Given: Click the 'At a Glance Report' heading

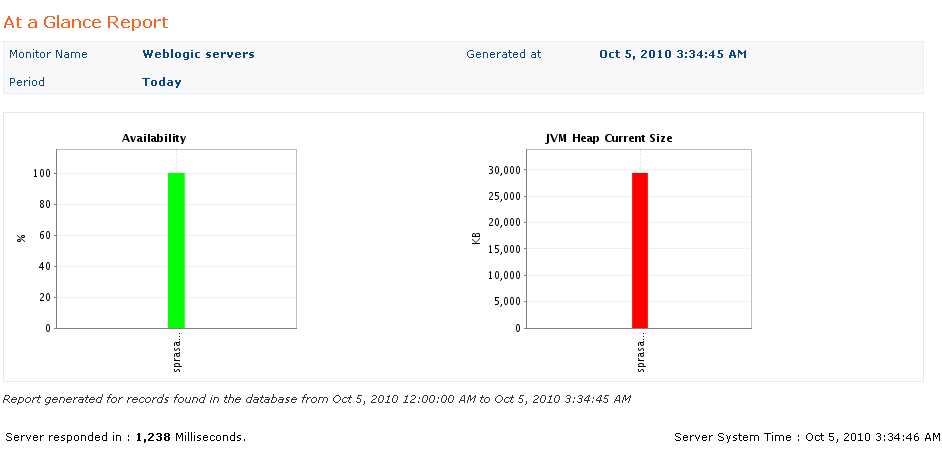Looking at the screenshot, I should coord(86,23).
